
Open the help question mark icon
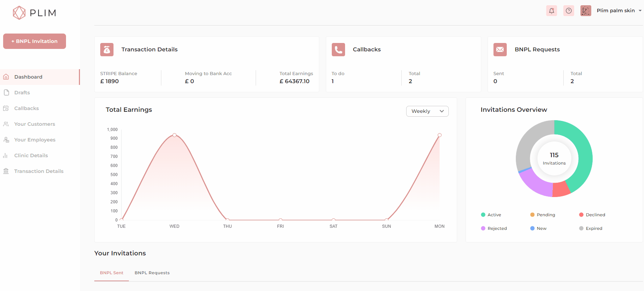tap(569, 11)
